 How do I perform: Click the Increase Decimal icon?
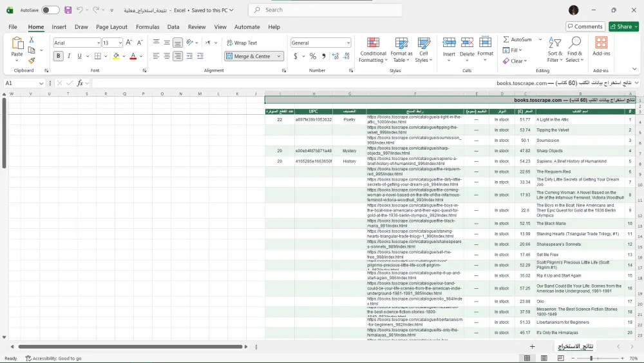pyautogui.click(x=335, y=56)
